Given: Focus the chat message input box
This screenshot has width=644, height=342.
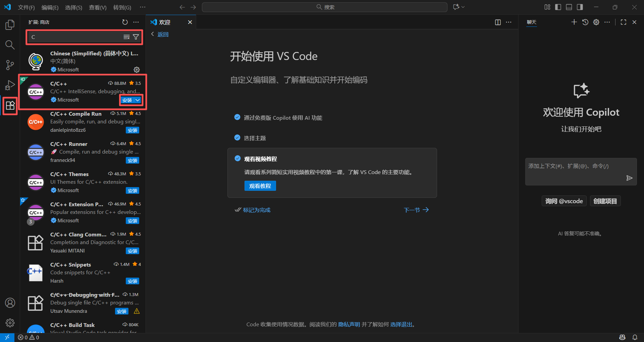Looking at the screenshot, I should coord(581,172).
